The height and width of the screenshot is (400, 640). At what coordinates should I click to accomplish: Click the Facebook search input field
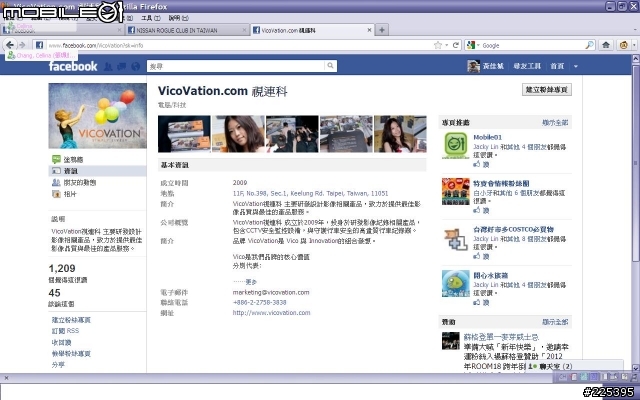tap(237, 66)
